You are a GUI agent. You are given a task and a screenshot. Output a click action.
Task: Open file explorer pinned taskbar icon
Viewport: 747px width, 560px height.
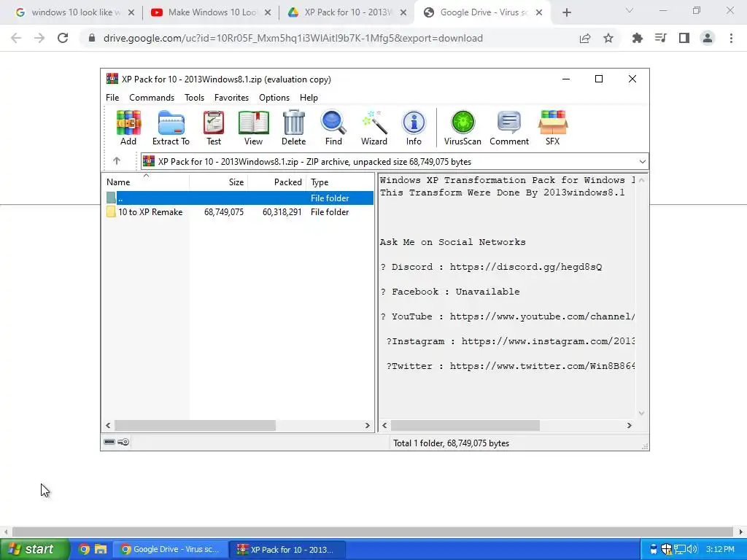click(101, 549)
